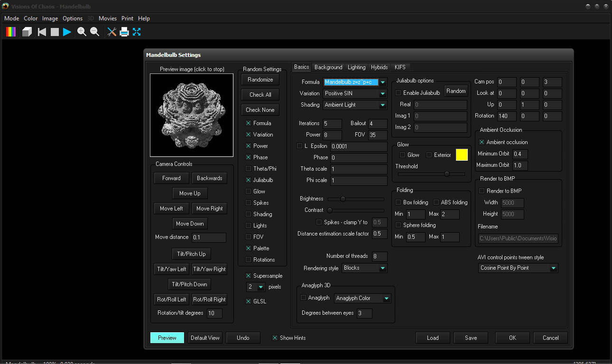Enable the Render to BMP checkbox

tap(482, 191)
